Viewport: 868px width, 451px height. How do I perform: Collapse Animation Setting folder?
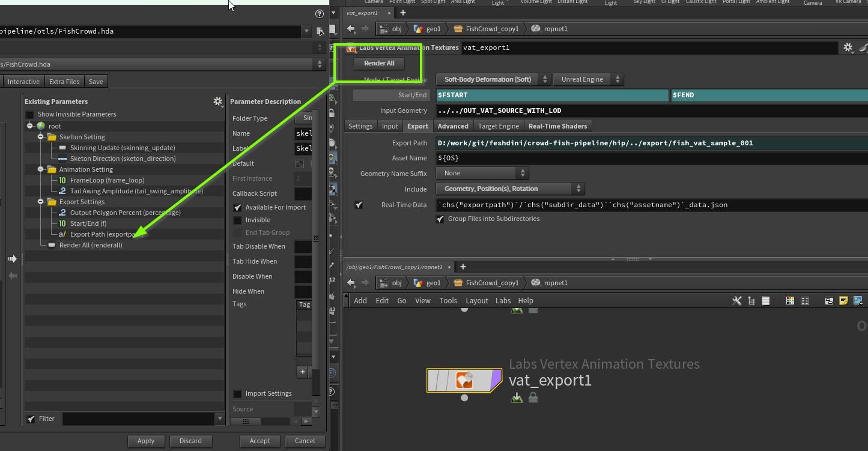[41, 169]
